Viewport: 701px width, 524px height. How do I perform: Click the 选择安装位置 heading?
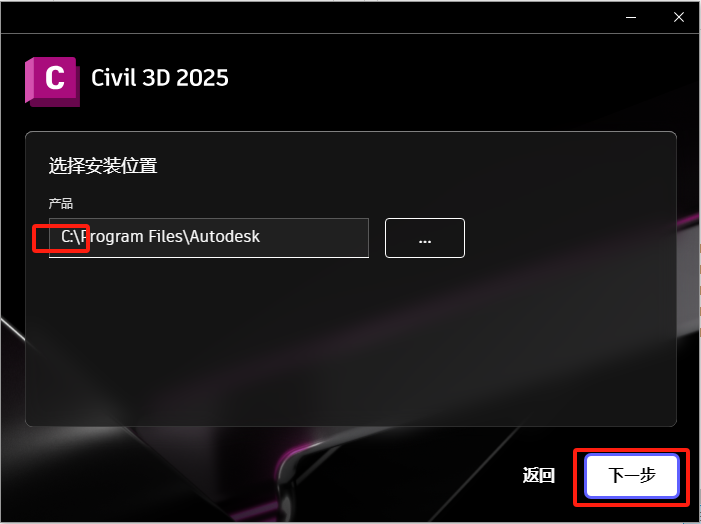point(103,166)
